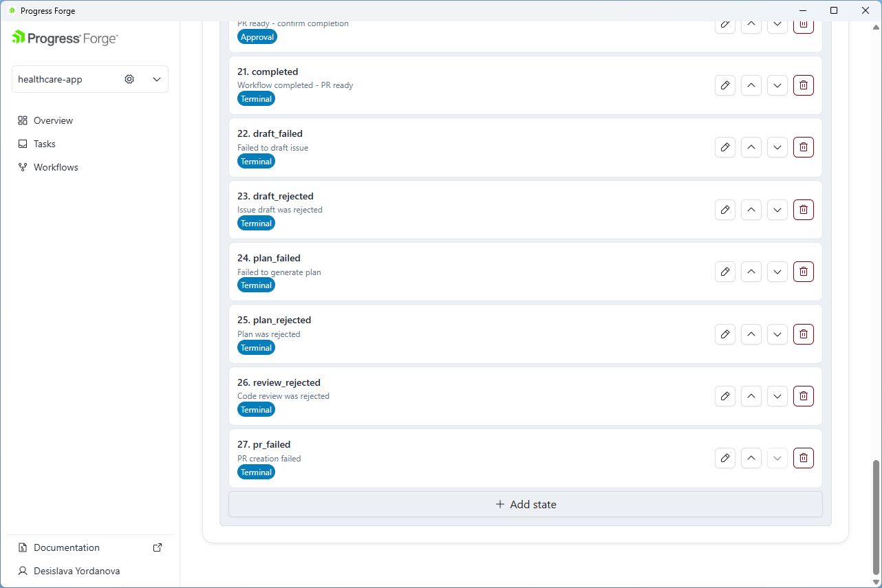882x588 pixels.
Task: Move review_rejected state up
Action: coord(751,396)
